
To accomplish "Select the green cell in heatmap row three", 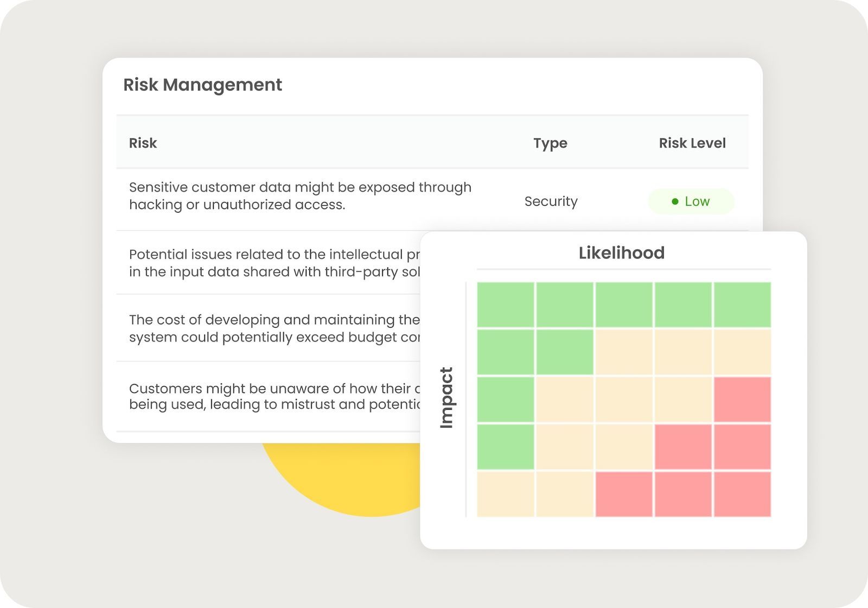I will tap(506, 400).
